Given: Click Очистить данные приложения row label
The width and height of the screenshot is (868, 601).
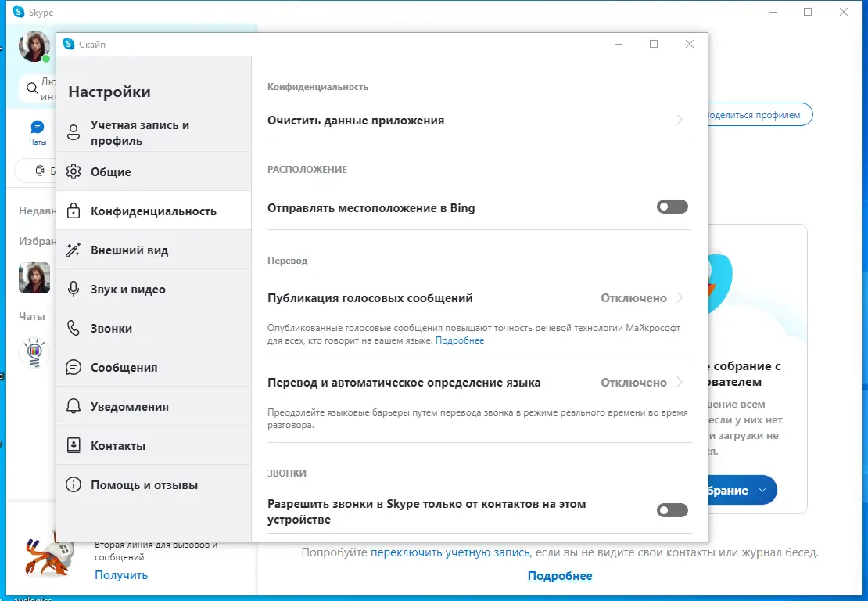Looking at the screenshot, I should (x=356, y=121).
